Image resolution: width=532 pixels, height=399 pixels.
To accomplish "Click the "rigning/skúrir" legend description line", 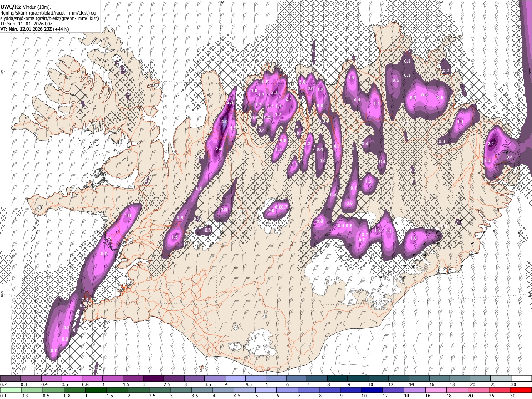I will (48, 13).
